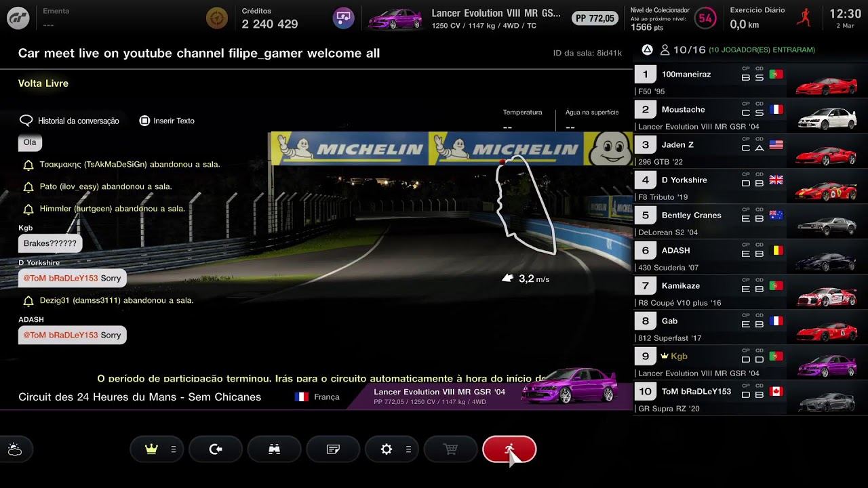
Task: Click the room owner crown button
Action: coord(157,449)
